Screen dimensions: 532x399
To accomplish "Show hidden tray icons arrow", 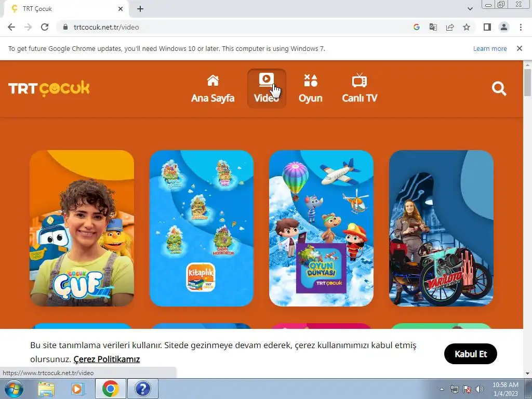I will coord(442,389).
